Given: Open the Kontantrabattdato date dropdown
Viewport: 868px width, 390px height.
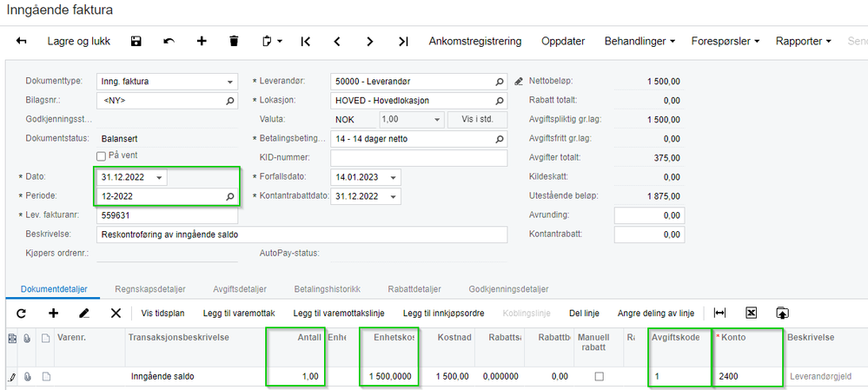Looking at the screenshot, I should (393, 196).
